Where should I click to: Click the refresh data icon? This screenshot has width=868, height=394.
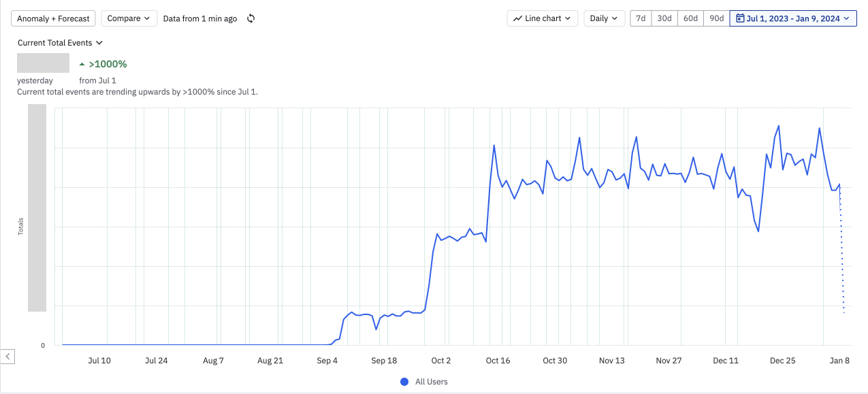click(x=251, y=18)
